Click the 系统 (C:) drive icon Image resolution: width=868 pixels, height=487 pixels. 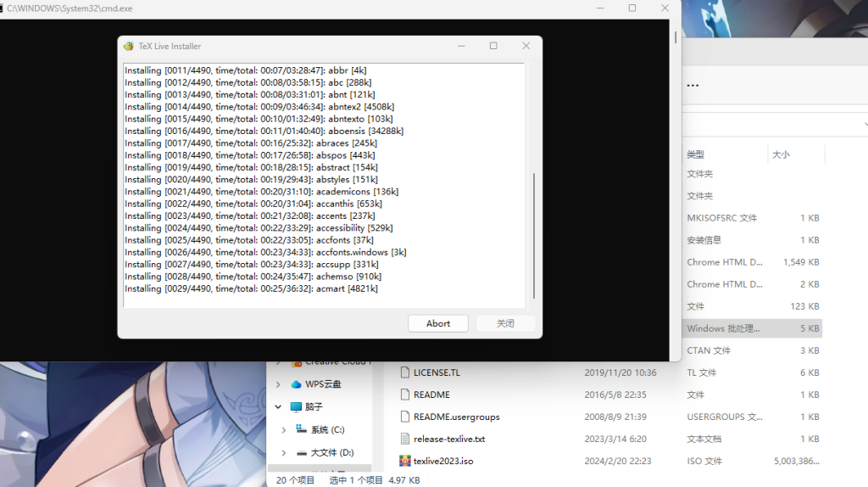point(301,430)
